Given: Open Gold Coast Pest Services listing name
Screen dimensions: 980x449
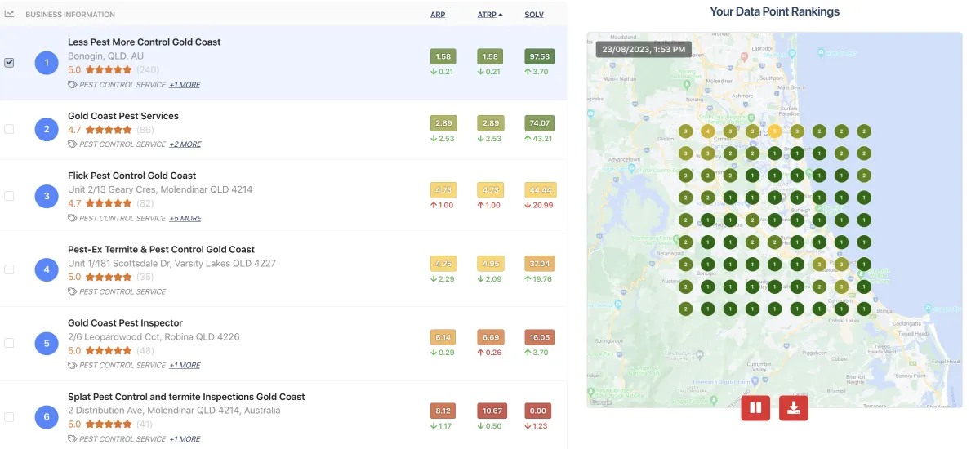Looking at the screenshot, I should click(x=123, y=116).
